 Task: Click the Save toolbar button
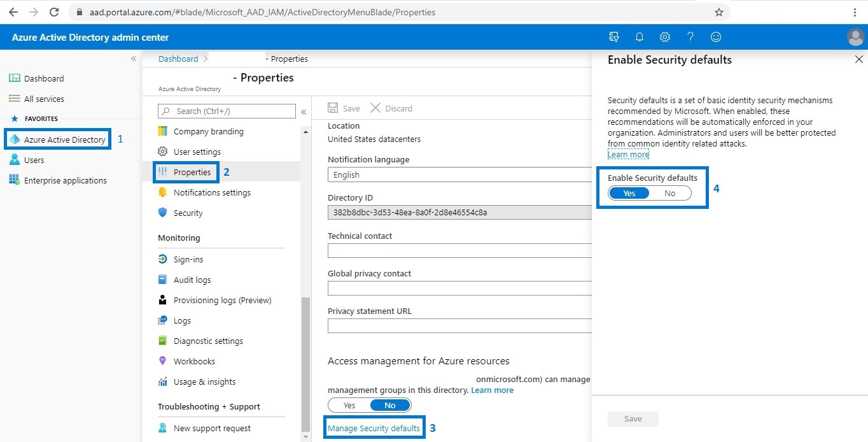[x=344, y=108]
